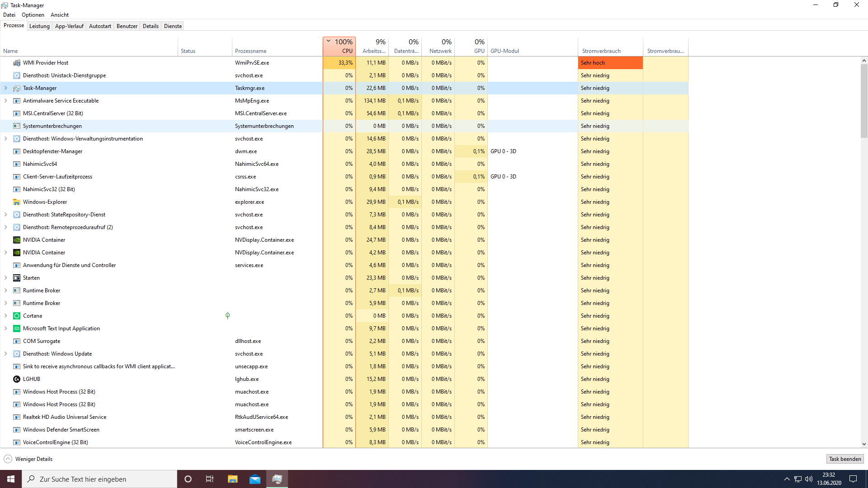Click the Task View taskbar icon
The height and width of the screenshot is (488, 868).
pyautogui.click(x=210, y=479)
